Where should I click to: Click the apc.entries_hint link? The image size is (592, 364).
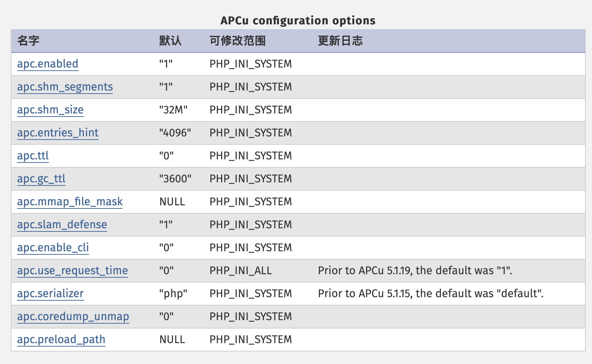pos(58,133)
